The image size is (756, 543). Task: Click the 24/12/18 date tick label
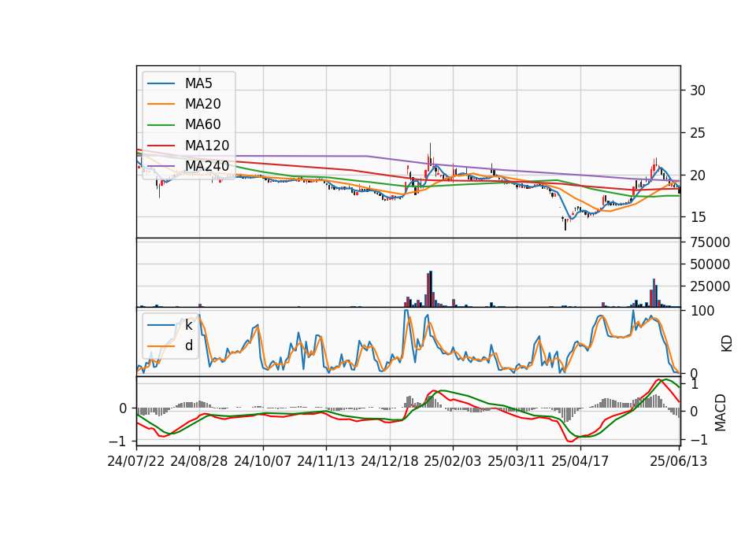coord(390,461)
